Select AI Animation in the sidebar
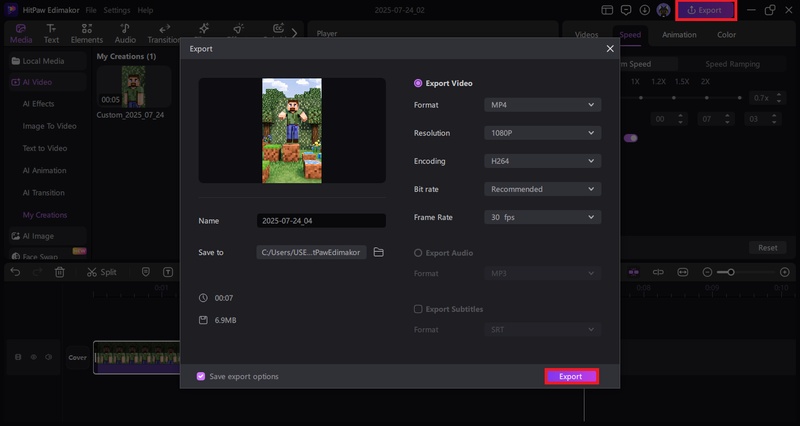 pos(44,170)
